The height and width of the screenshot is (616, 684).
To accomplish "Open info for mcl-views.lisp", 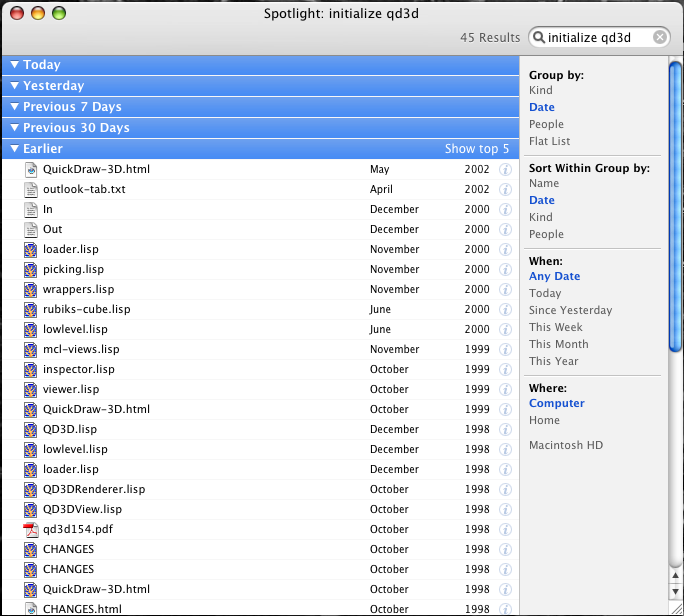I will coord(505,349).
